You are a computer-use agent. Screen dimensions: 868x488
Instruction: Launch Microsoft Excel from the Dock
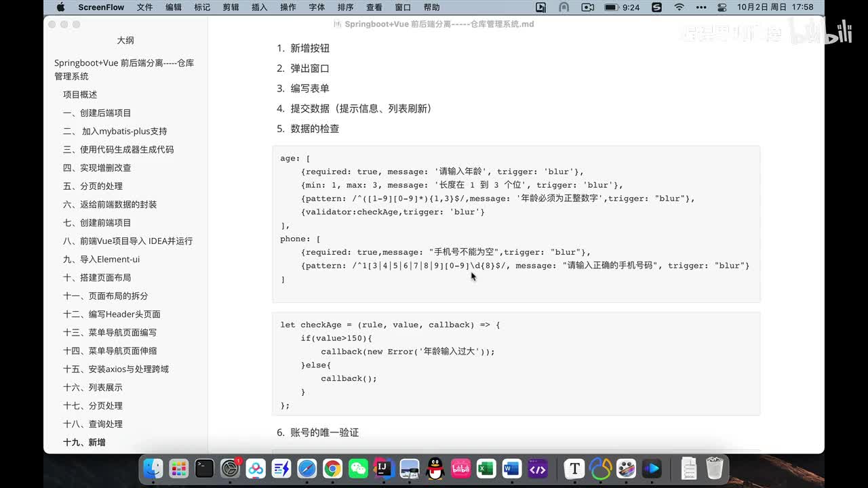click(486, 468)
